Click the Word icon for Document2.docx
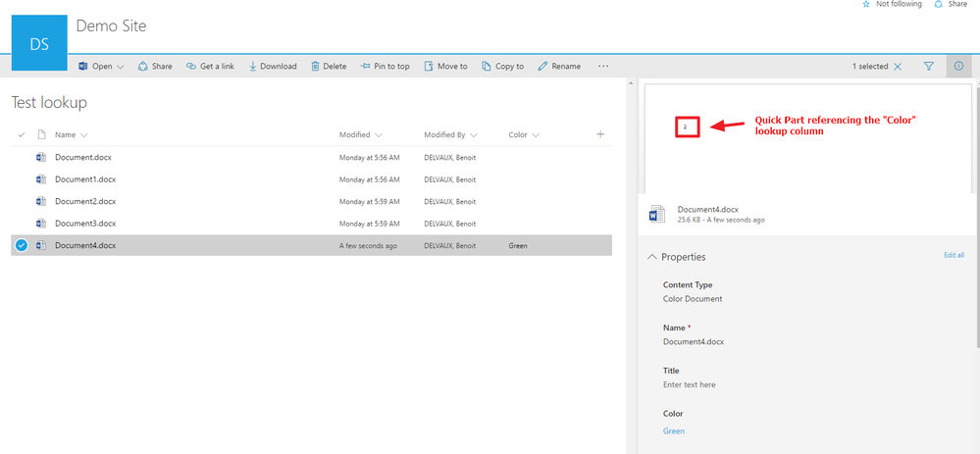This screenshot has width=980, height=454. pos(41,201)
